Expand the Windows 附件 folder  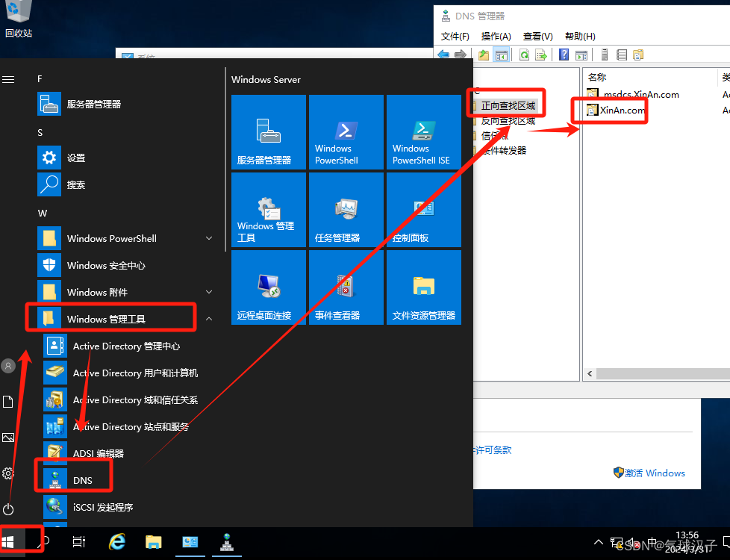point(209,292)
